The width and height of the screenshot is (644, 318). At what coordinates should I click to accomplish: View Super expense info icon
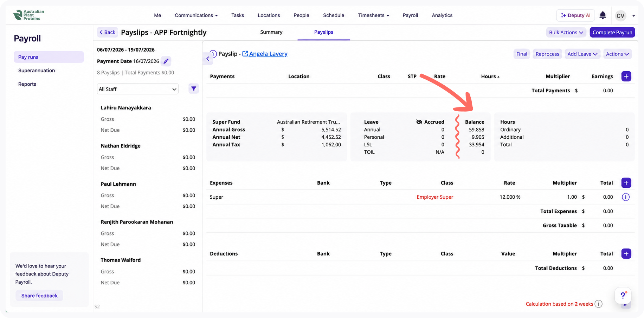[x=626, y=197]
